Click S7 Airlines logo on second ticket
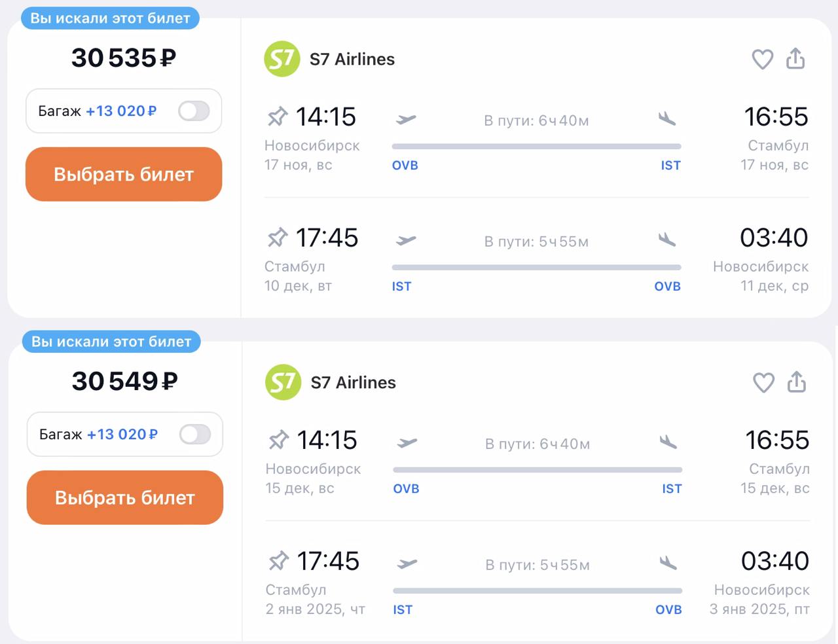838x644 pixels. [283, 382]
